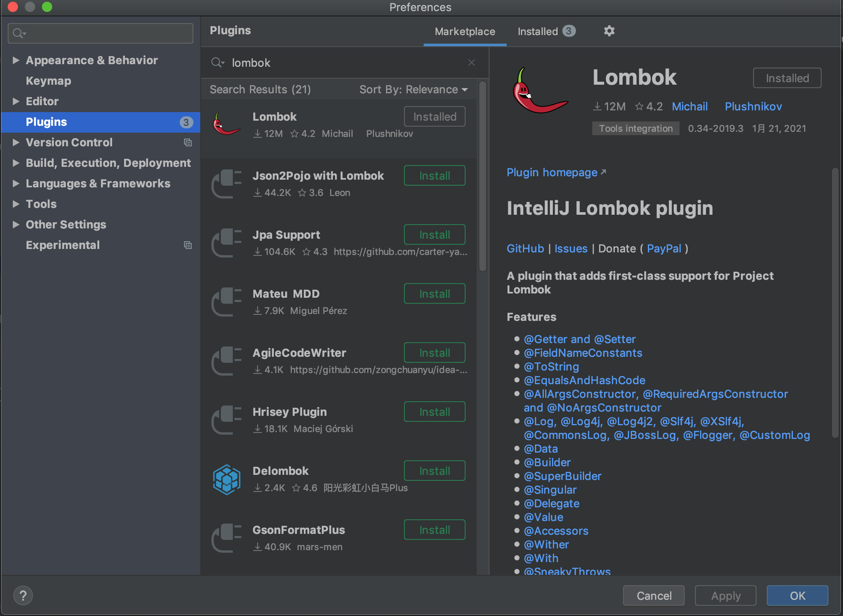The image size is (843, 616).
Task: Click the search options magnifier in Marketplace
Action: 217,63
